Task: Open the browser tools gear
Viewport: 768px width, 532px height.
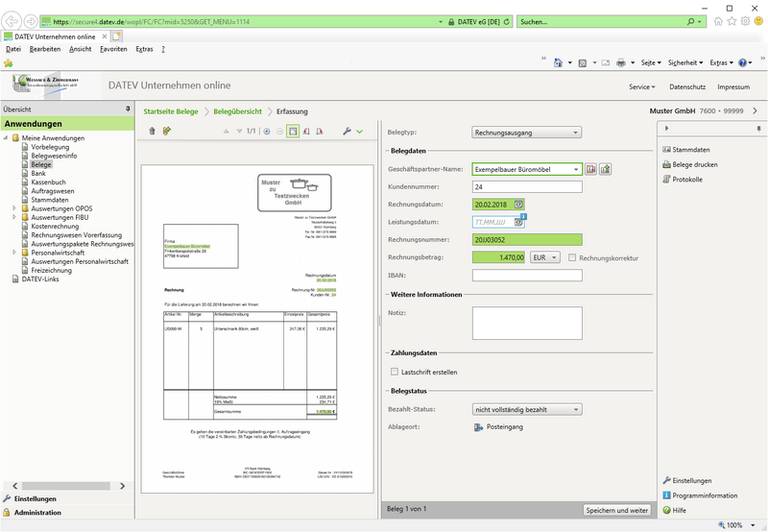Action: tap(746, 21)
